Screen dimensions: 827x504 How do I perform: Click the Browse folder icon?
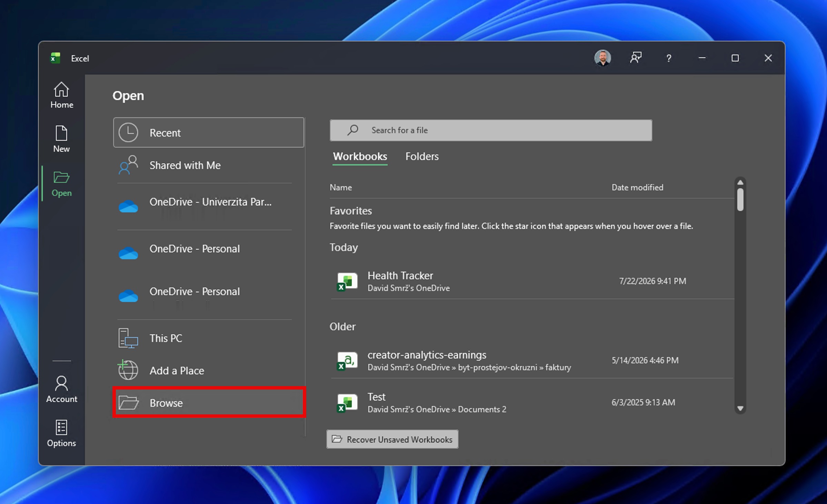(128, 402)
